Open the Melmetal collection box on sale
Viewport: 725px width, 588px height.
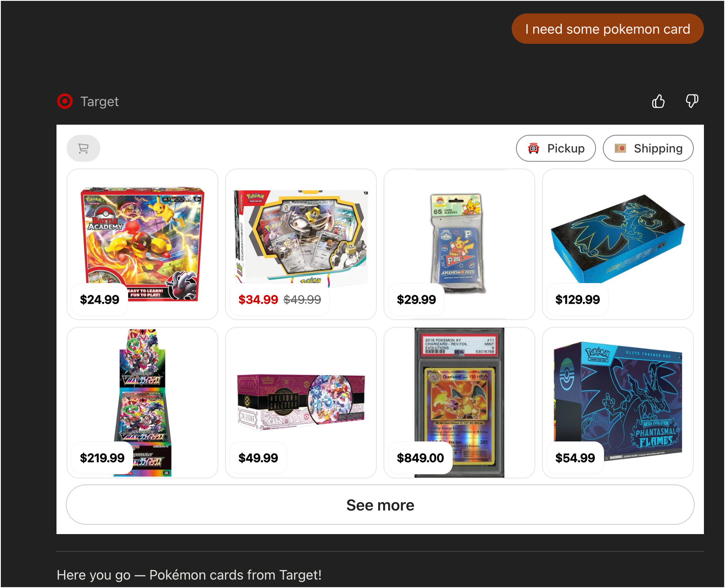(301, 244)
